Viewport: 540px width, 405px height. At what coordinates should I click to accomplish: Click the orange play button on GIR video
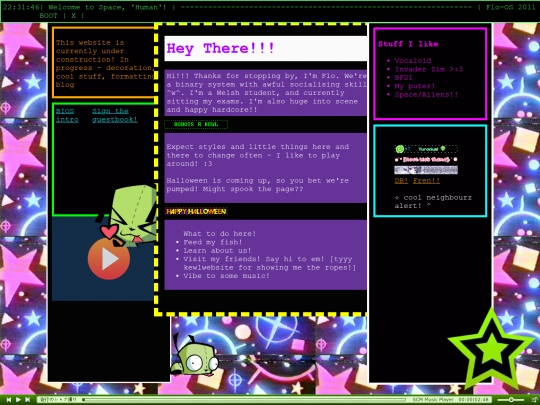click(109, 259)
